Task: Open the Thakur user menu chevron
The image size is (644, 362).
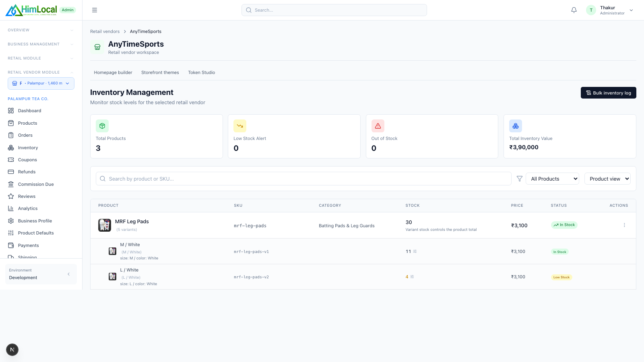Action: (x=631, y=10)
